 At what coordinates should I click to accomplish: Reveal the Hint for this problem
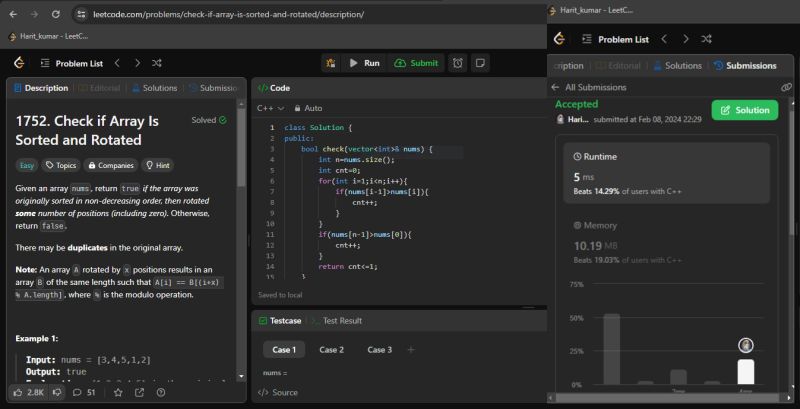tap(157, 165)
